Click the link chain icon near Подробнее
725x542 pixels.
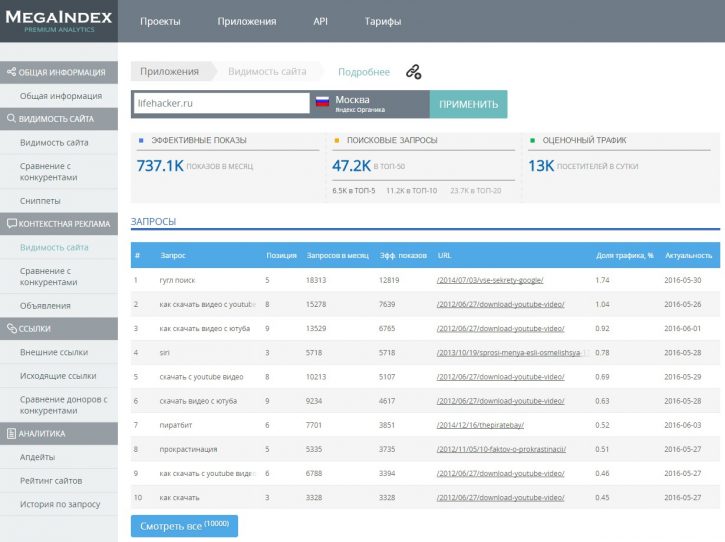point(413,72)
